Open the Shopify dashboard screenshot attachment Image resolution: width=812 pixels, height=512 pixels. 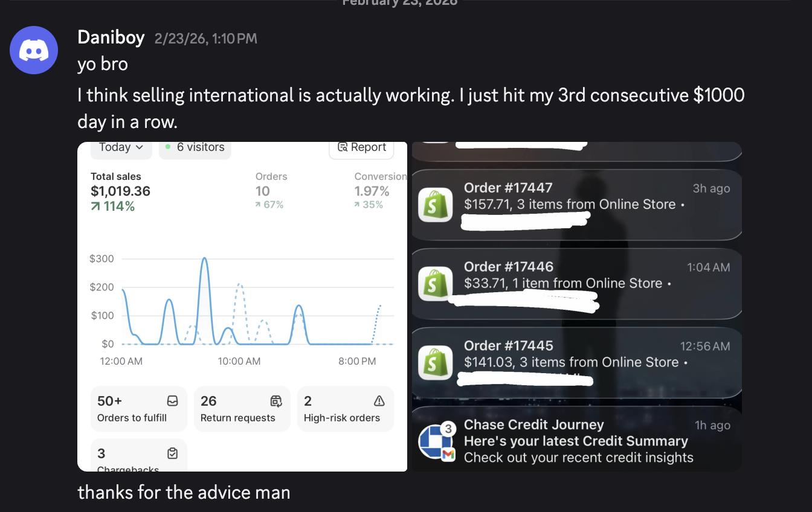click(242, 307)
